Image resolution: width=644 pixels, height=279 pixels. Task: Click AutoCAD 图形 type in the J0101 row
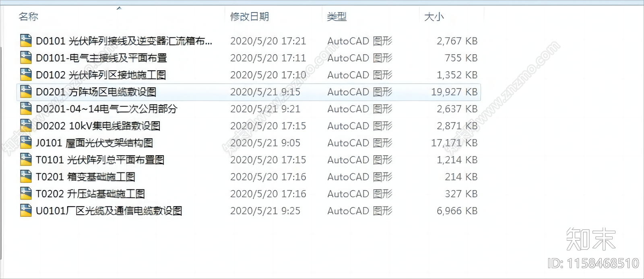[360, 143]
